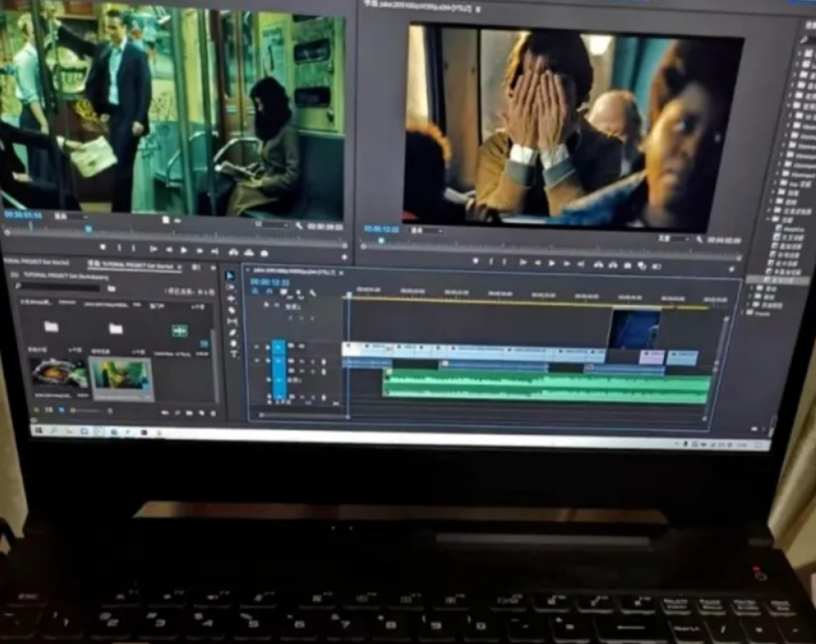Viewport: 816px width, 644px height.
Task: Toggle V1 track targeting
Action: [x=279, y=347]
